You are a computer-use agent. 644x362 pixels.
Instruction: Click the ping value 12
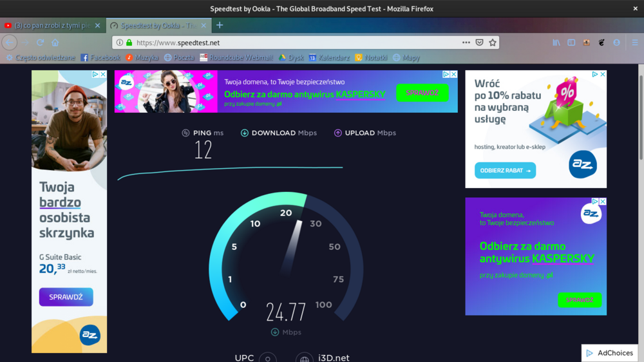pos(203,150)
